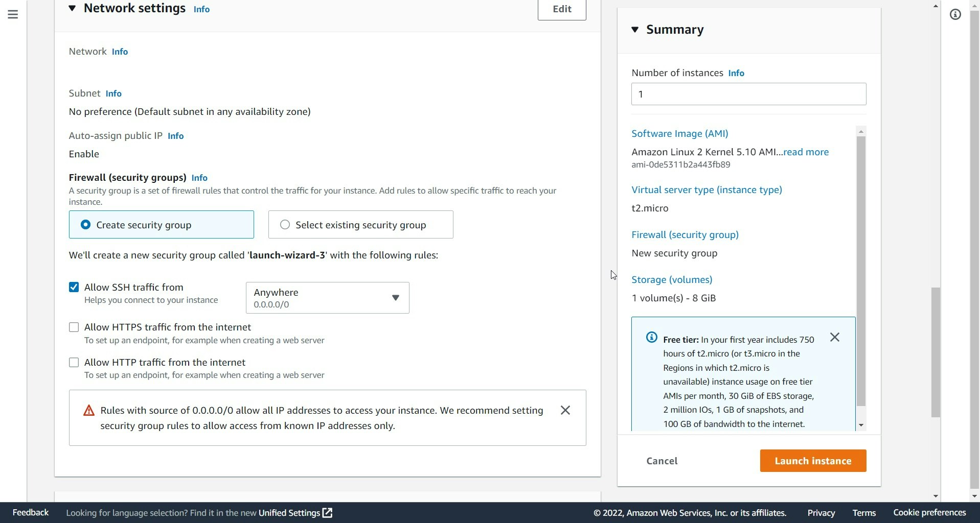Click the warning triangle in the rules alert
980x523 pixels.
[x=88, y=410]
